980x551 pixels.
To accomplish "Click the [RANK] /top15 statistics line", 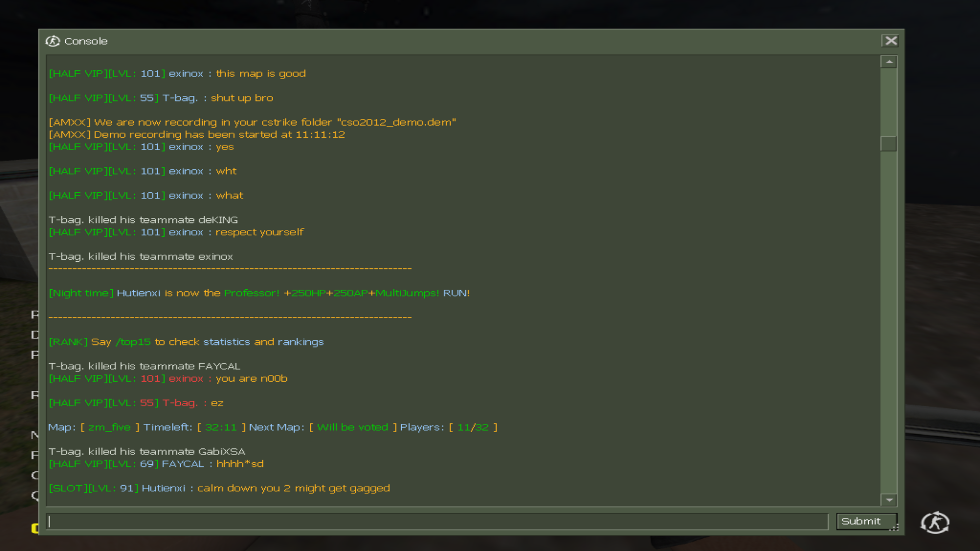I will pos(186,342).
